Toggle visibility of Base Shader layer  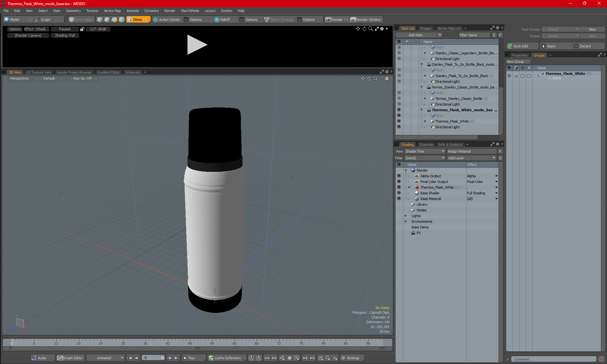tap(399, 193)
